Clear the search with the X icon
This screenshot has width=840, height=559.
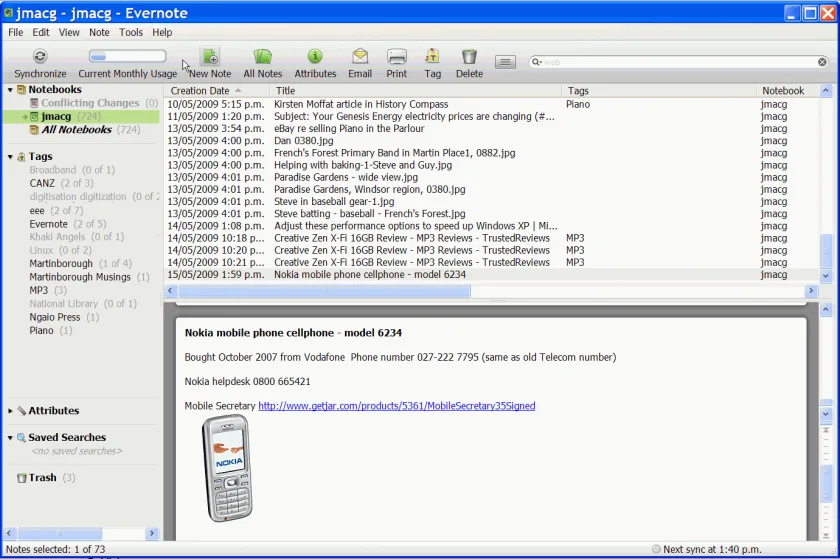click(x=822, y=62)
